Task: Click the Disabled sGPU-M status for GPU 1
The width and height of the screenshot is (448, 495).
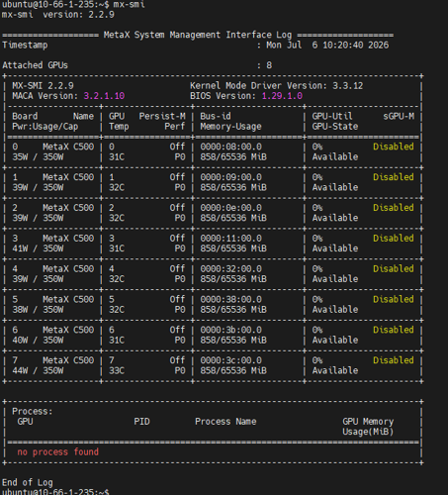Action: pyautogui.click(x=394, y=177)
